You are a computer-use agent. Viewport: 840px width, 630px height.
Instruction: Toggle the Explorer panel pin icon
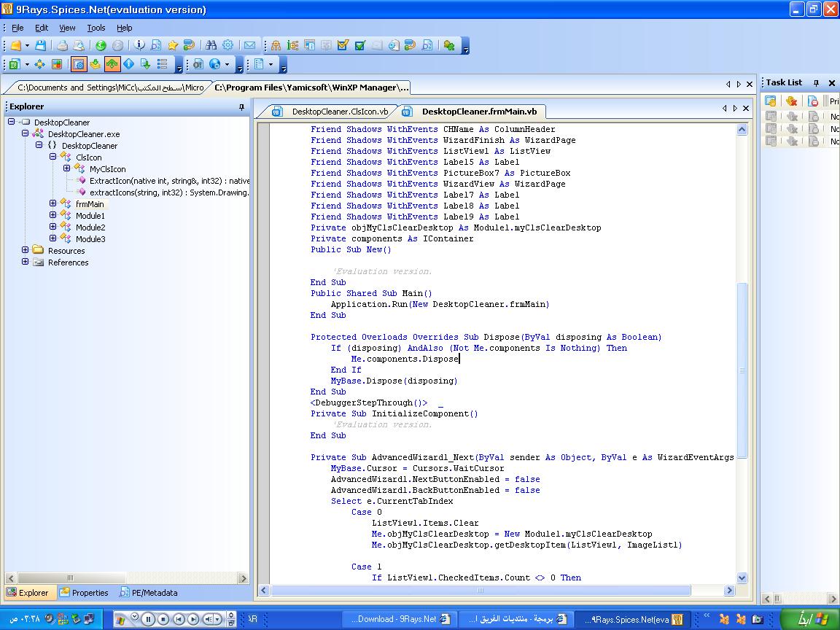pos(241,107)
